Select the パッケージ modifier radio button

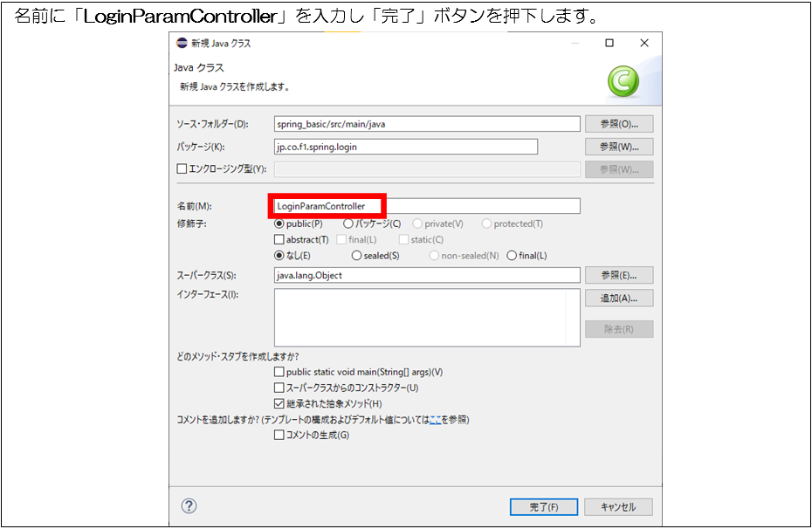(348, 223)
